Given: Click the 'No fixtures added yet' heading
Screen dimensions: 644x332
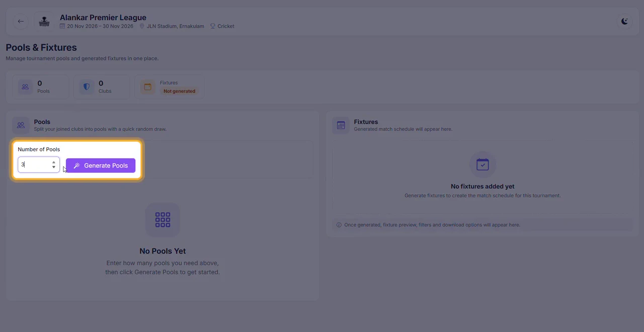Looking at the screenshot, I should pos(482,186).
